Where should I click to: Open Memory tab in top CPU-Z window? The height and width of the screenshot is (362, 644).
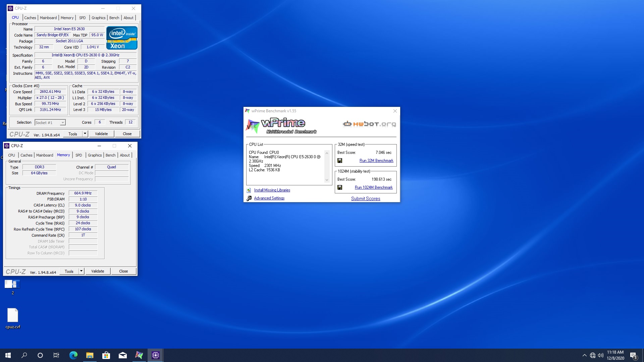coord(67,18)
